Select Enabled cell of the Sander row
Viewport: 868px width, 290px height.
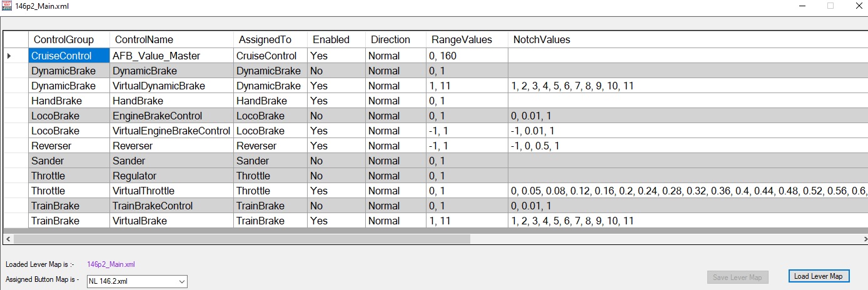pos(336,161)
